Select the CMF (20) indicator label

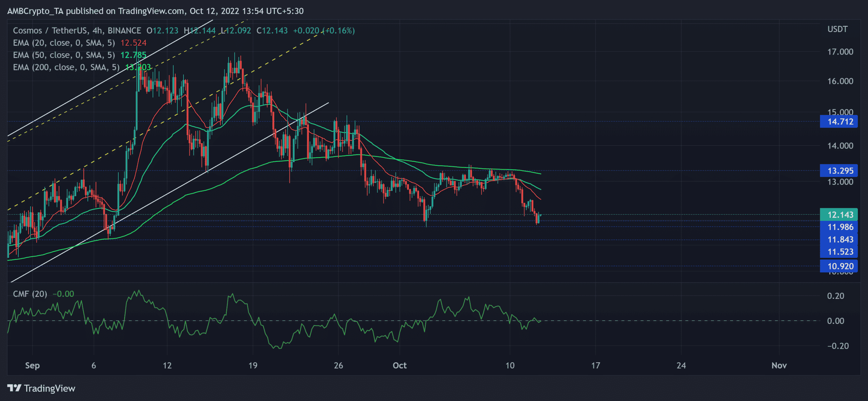coord(30,294)
